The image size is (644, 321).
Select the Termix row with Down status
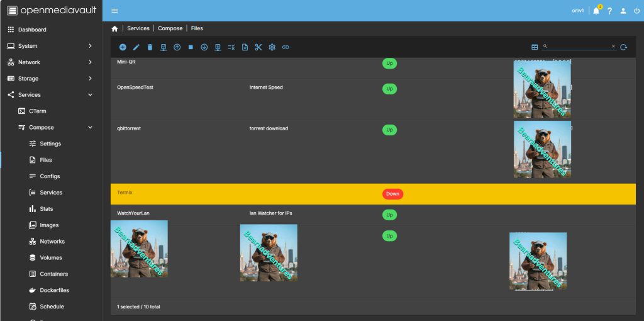(252, 194)
